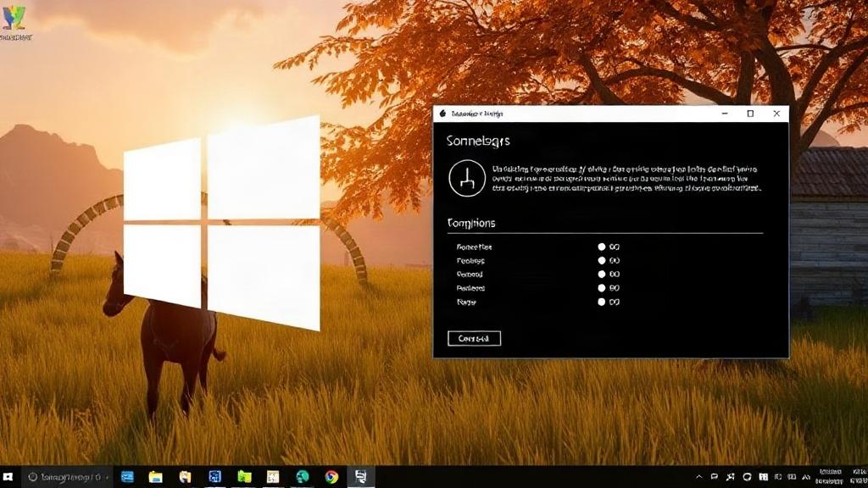Show hidden system tray icons chevron
This screenshot has width=868, height=488.
pyautogui.click(x=699, y=477)
